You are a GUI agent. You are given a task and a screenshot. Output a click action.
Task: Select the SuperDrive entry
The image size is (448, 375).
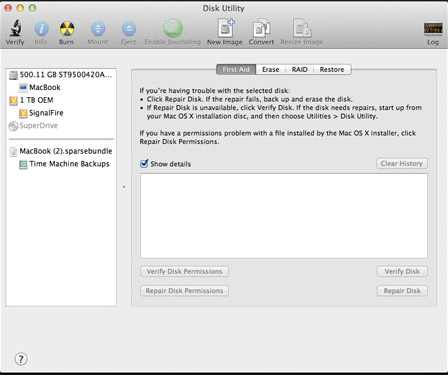coord(61,126)
